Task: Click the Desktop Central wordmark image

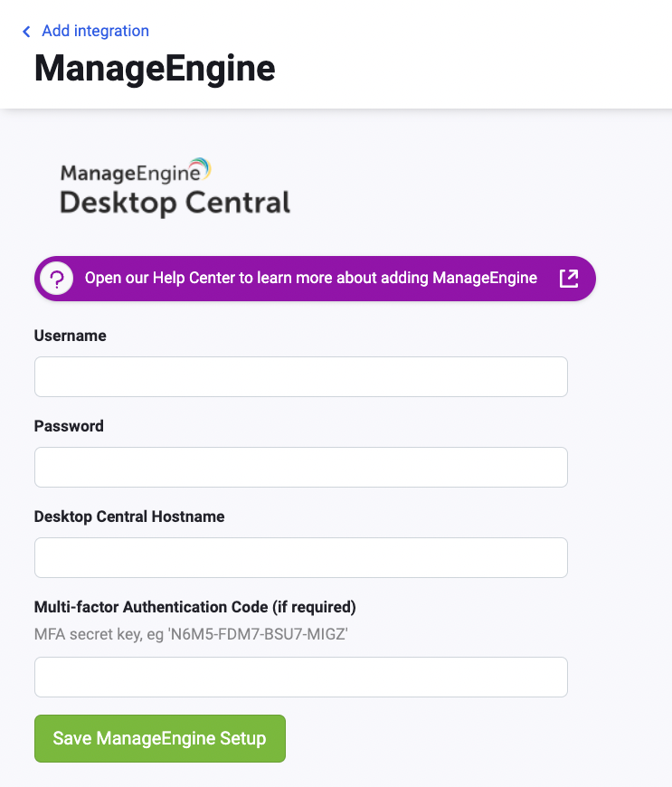Action: tap(174, 204)
